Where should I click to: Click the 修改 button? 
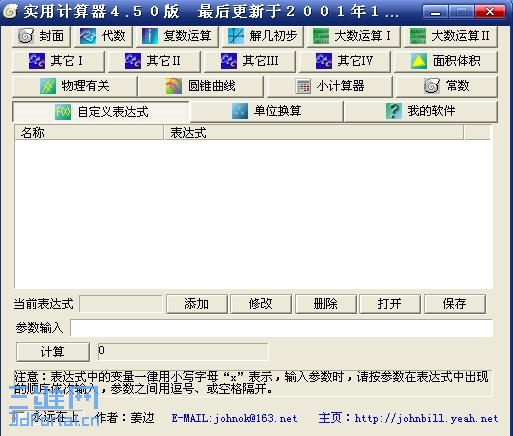click(x=261, y=304)
